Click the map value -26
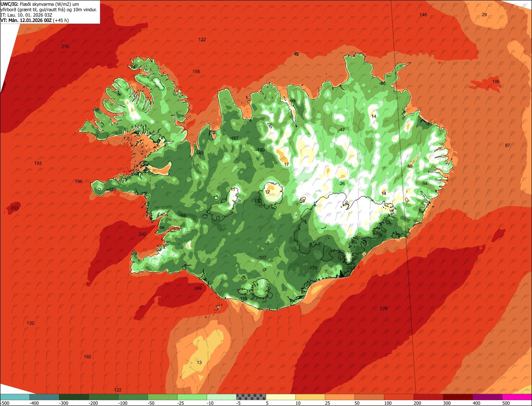This screenshot has height=406, width=532. point(341,183)
